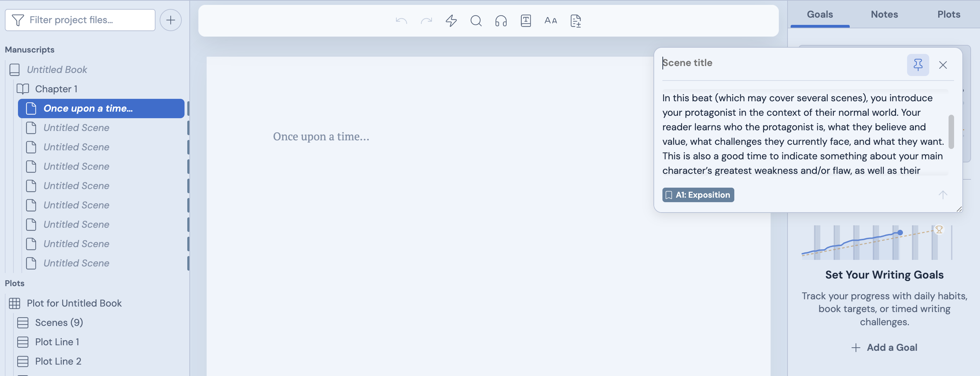Click the plus button beside filter field
The width and height of the screenshot is (980, 376).
170,20
